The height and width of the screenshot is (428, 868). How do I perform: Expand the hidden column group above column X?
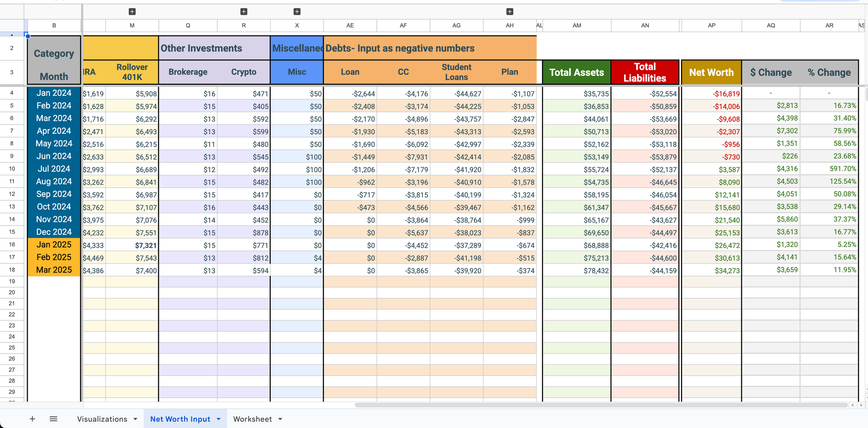click(297, 12)
